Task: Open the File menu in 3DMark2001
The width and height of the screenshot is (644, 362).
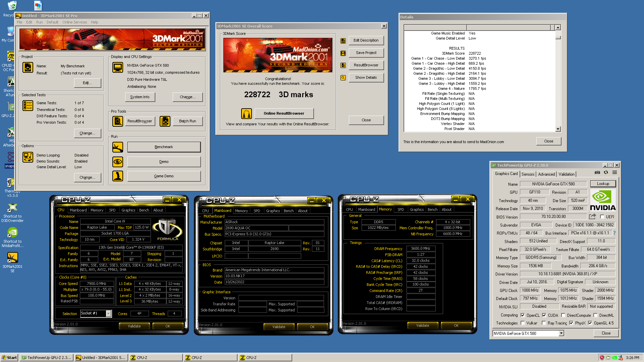Action: point(19,22)
